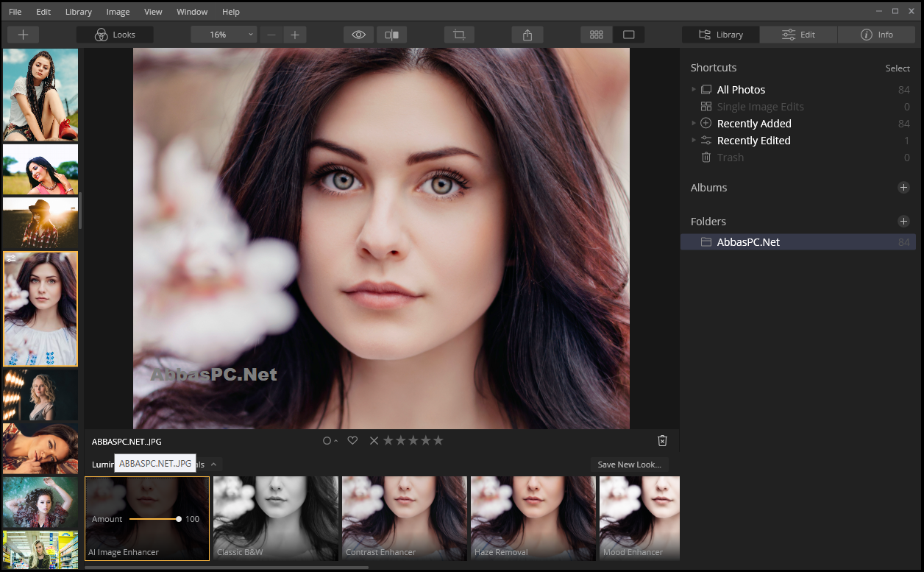
Task: Click the add photos plus button
Action: pos(23,35)
